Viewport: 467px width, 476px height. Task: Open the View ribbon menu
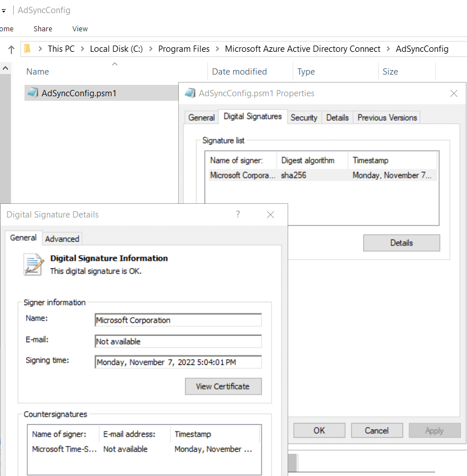click(x=80, y=28)
